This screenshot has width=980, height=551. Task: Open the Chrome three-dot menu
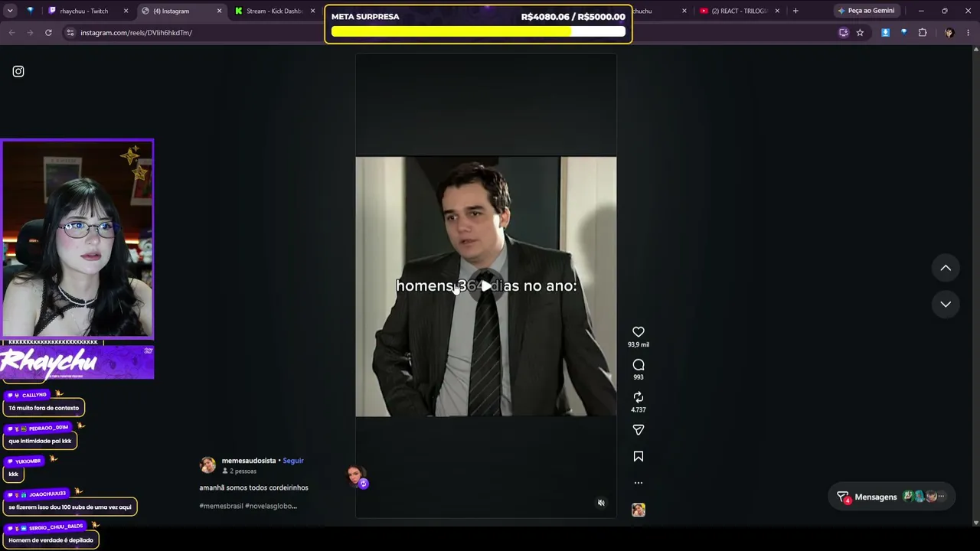coord(969,33)
